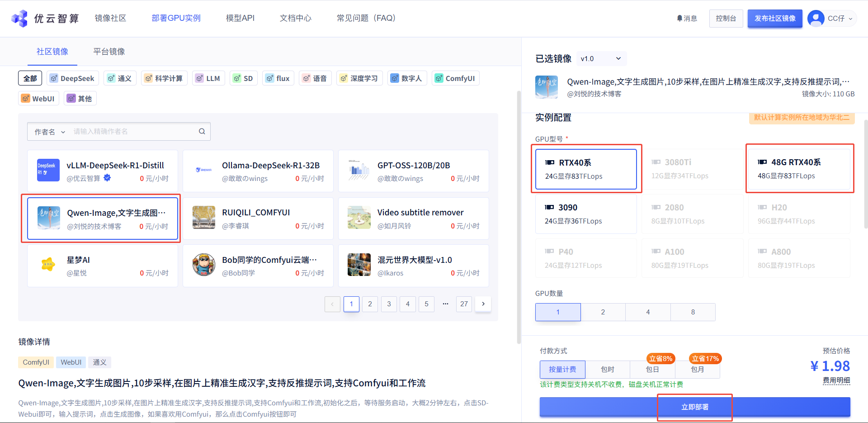
Task: Click the 发布社区镜像 button
Action: [775, 19]
